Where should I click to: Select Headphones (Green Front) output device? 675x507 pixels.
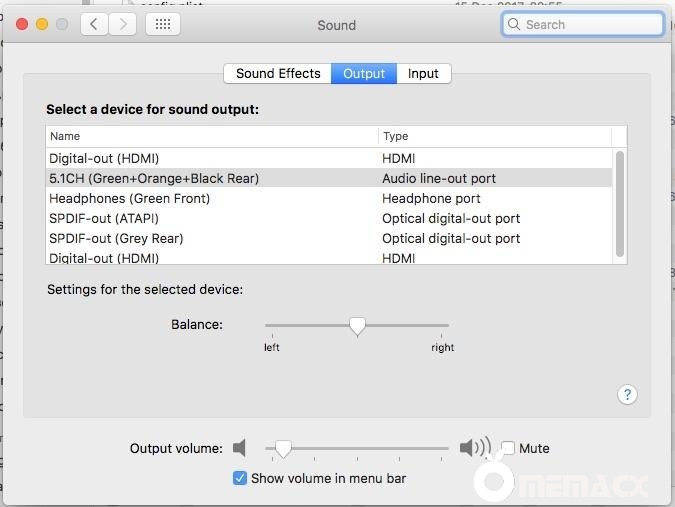(130, 198)
